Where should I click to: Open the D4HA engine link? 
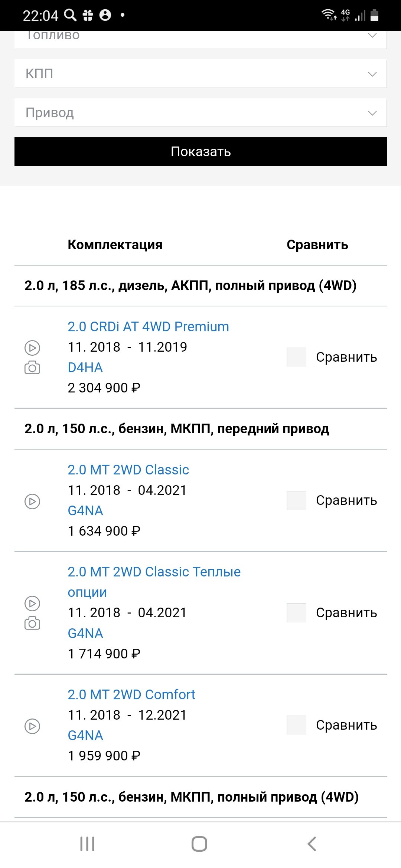click(85, 368)
